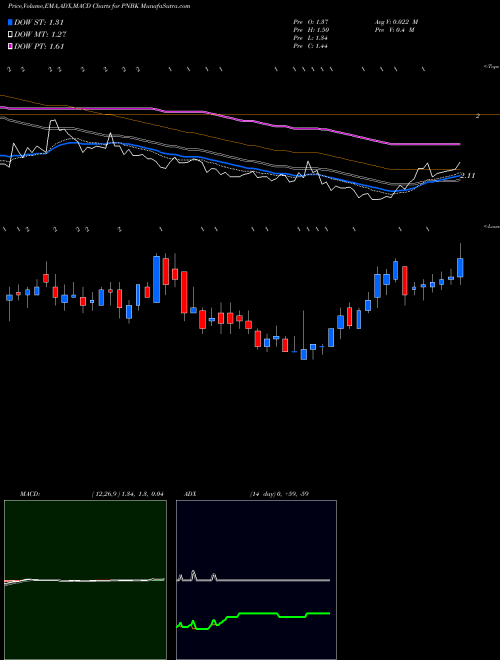Click the ADX '(14 day) 0, +39, -39' values

click(279, 494)
